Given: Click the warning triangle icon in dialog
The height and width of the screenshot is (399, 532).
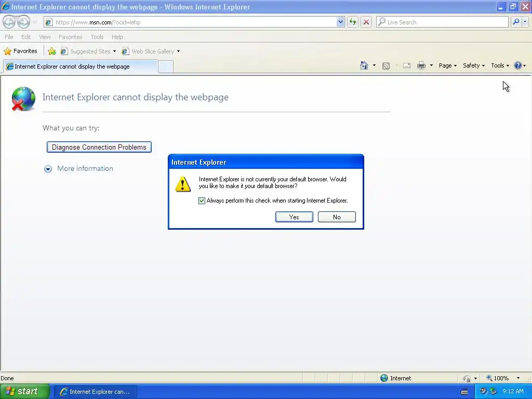Looking at the screenshot, I should [x=183, y=184].
